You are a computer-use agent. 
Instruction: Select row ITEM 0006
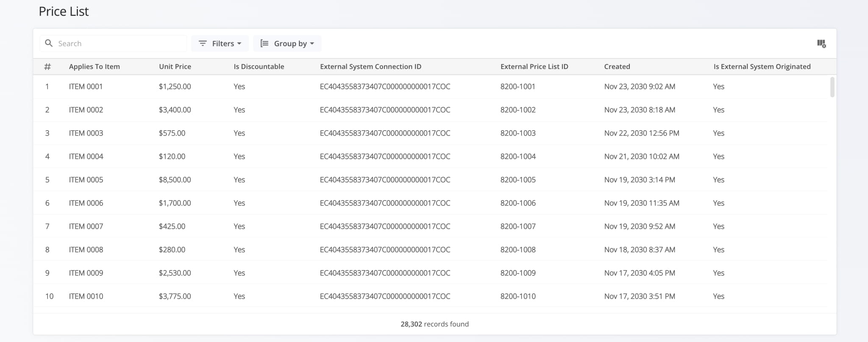point(430,203)
